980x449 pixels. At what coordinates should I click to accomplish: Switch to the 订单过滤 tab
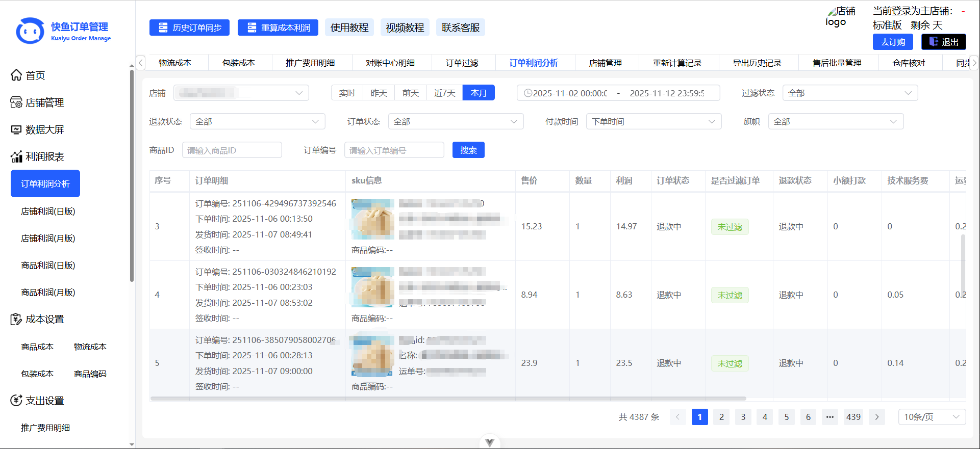tap(462, 63)
